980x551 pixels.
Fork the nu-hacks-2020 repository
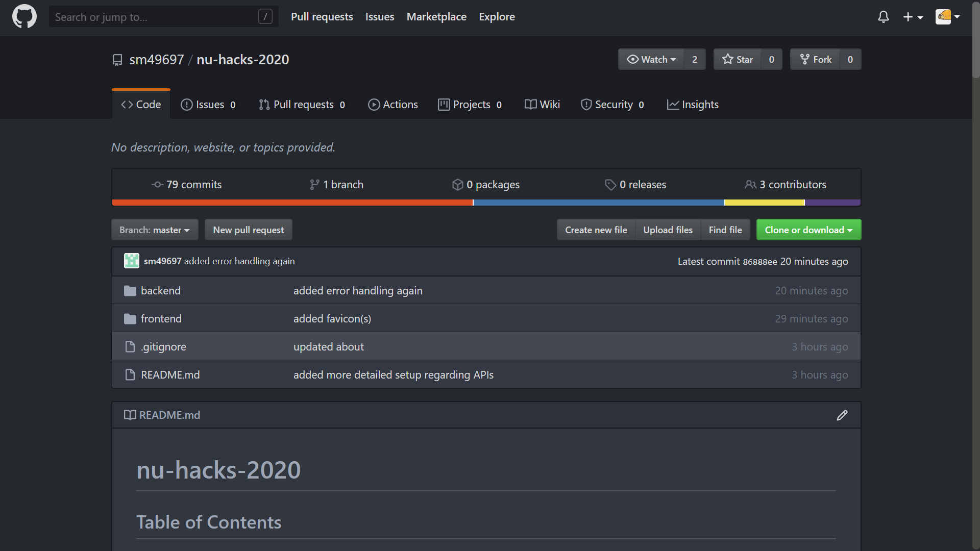click(816, 60)
